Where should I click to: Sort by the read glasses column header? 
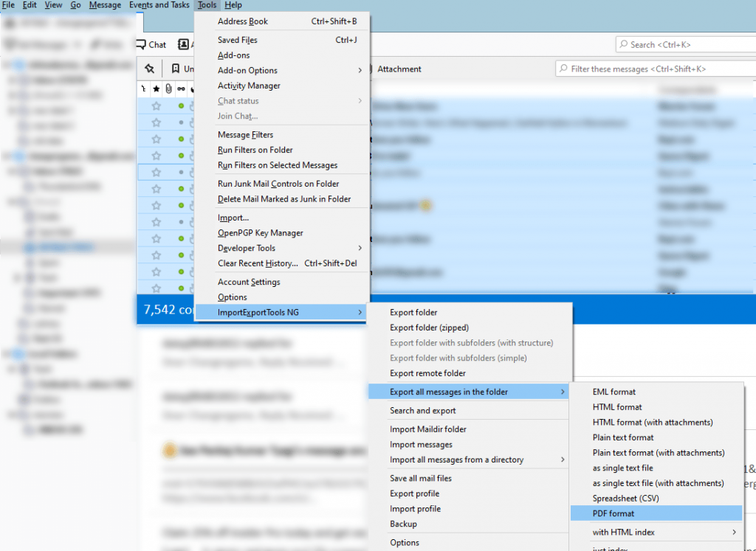[181, 89]
